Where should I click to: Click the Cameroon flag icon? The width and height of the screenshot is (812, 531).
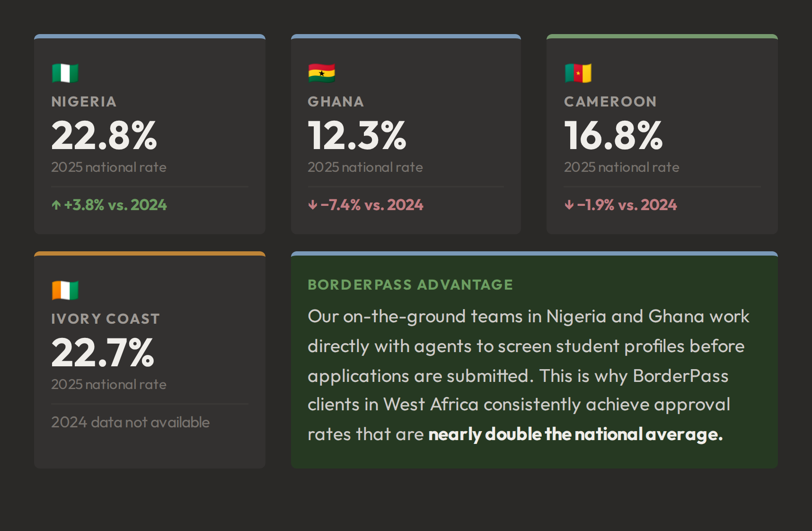click(578, 73)
